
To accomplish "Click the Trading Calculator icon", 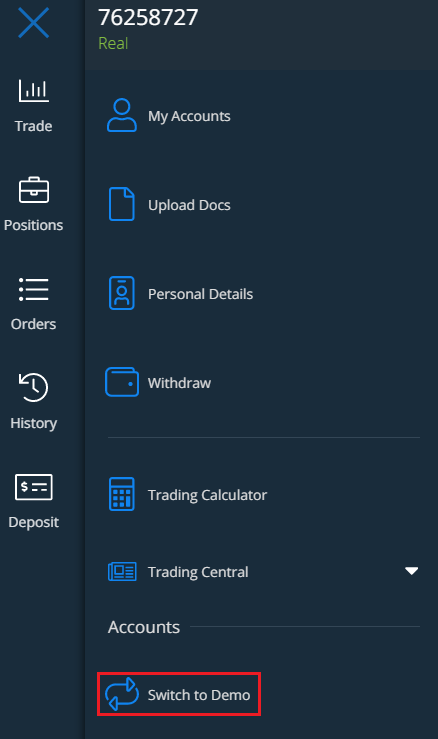I will pos(122,494).
